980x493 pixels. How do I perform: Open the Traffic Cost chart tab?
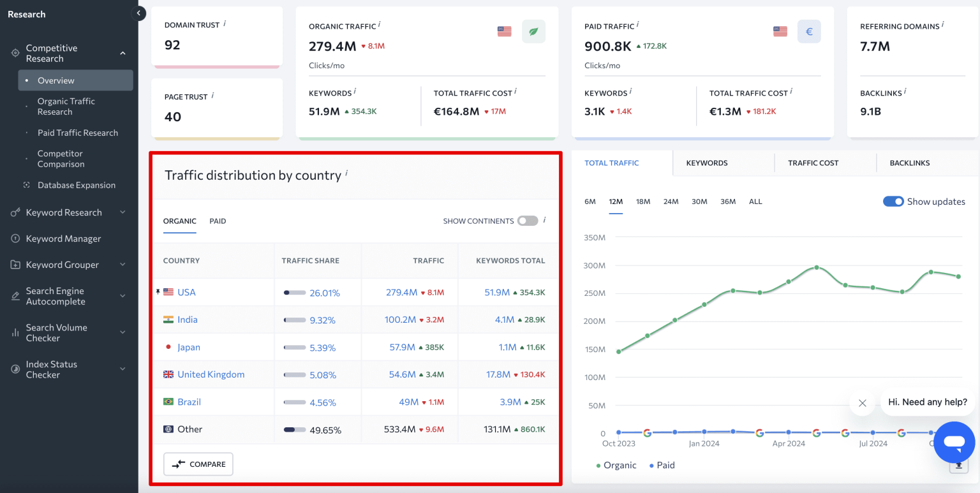pos(813,163)
